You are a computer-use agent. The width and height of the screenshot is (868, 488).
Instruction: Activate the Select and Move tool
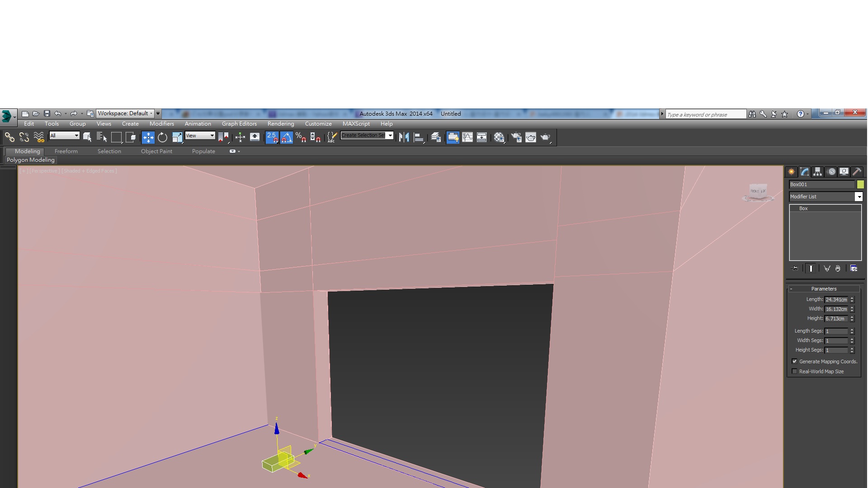coord(148,137)
